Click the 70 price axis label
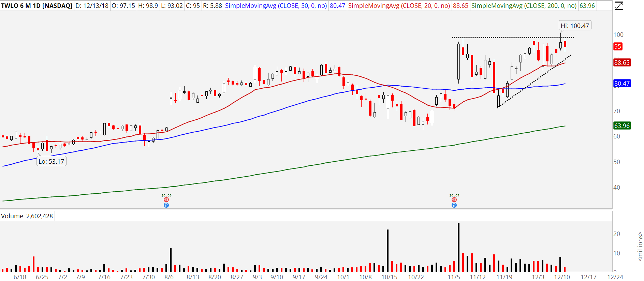Viewport: 644px width, 281px height. 617,111
